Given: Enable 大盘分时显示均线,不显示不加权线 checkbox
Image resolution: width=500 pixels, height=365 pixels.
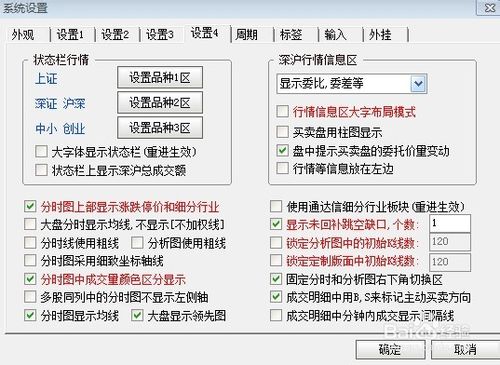Looking at the screenshot, I should (30, 224).
